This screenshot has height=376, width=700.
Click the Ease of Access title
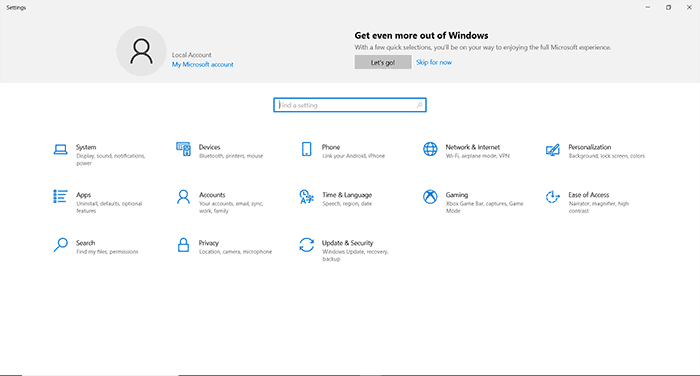(588, 195)
